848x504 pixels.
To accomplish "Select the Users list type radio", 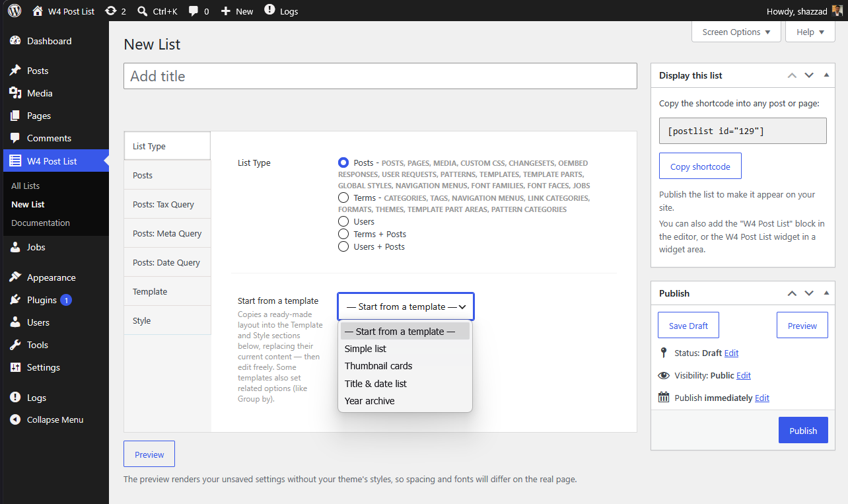I will pyautogui.click(x=343, y=221).
